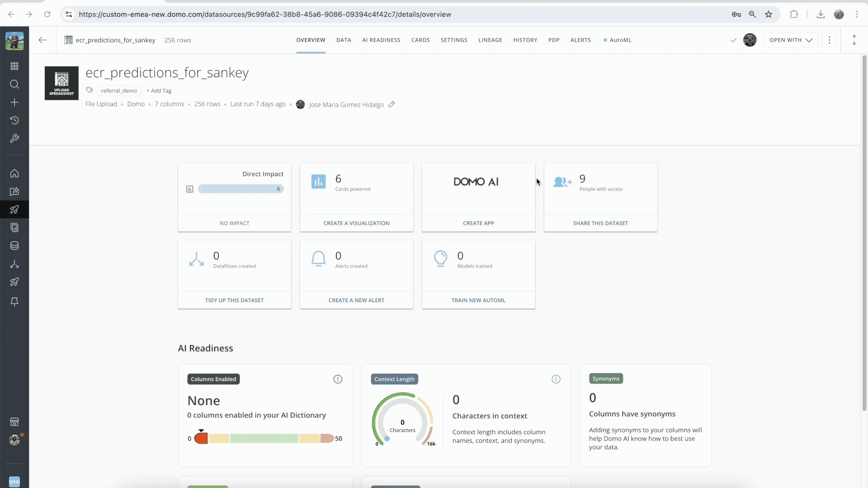
Task: Click CREATE APP link
Action: pos(478,223)
